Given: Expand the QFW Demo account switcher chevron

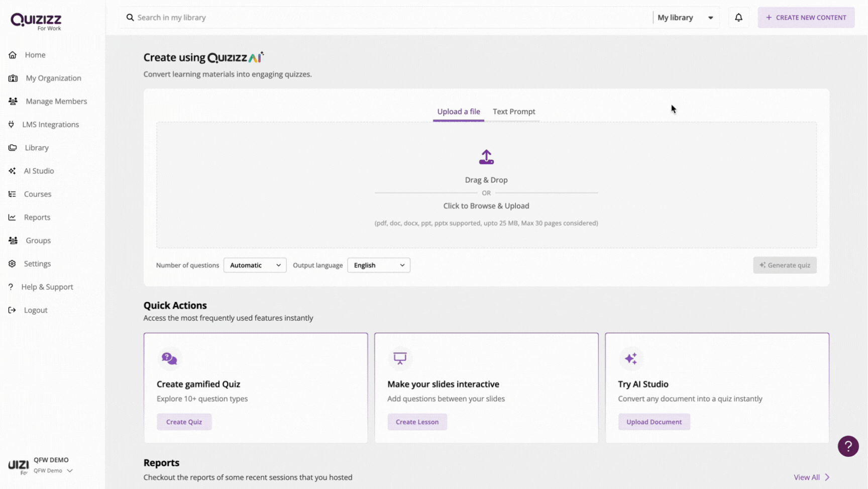Looking at the screenshot, I should [70, 471].
